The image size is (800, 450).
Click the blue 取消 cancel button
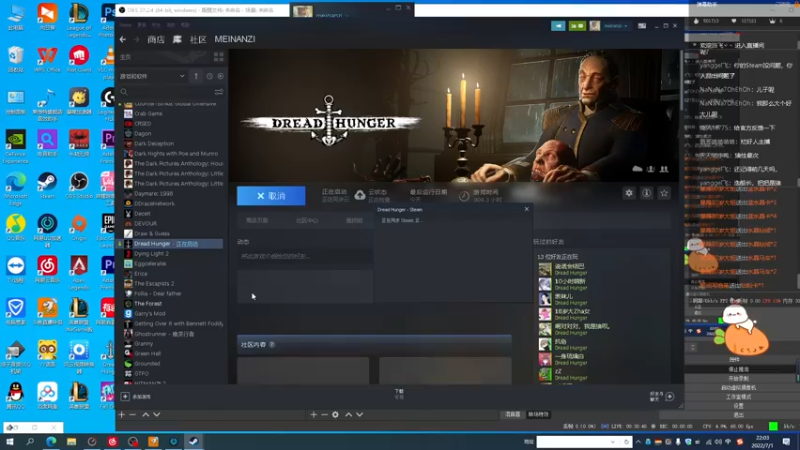pos(271,196)
